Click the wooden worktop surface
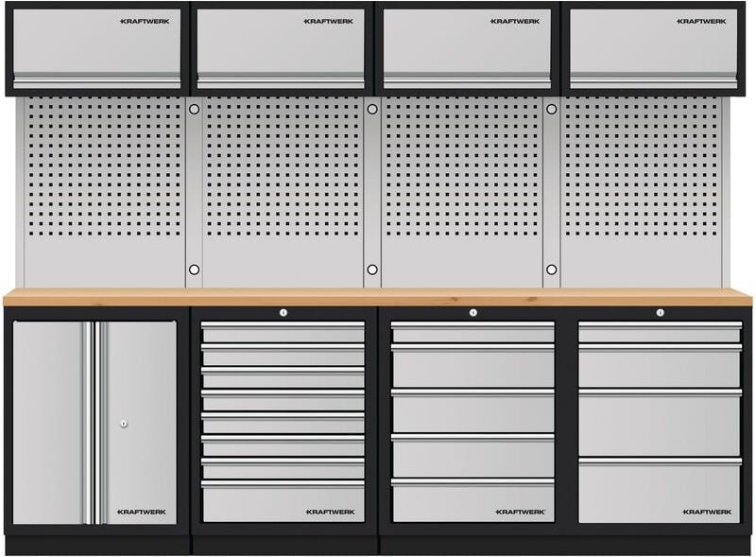This screenshot has width=756, height=557. (378, 297)
